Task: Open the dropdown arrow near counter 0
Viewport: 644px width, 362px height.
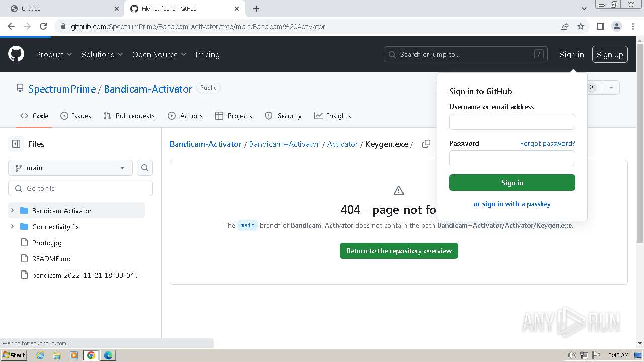Action: coord(611,87)
